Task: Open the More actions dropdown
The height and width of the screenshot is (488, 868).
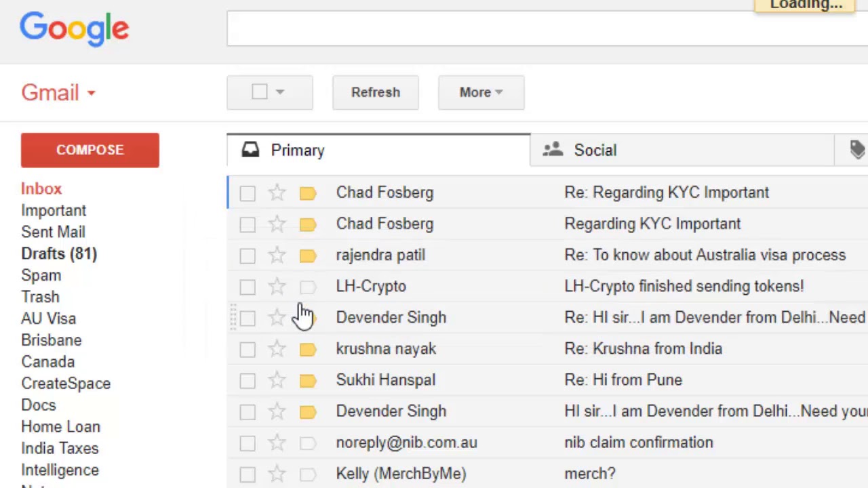Action: (x=481, y=92)
